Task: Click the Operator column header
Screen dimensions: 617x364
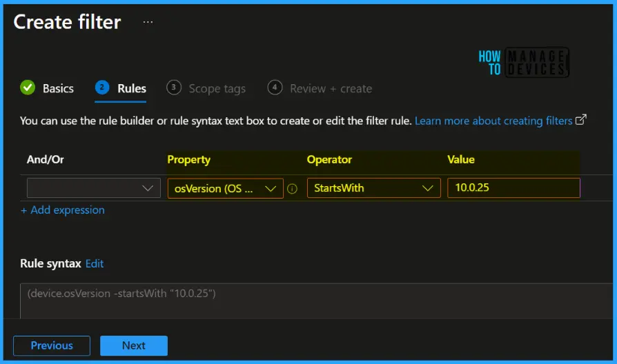Action: tap(329, 159)
